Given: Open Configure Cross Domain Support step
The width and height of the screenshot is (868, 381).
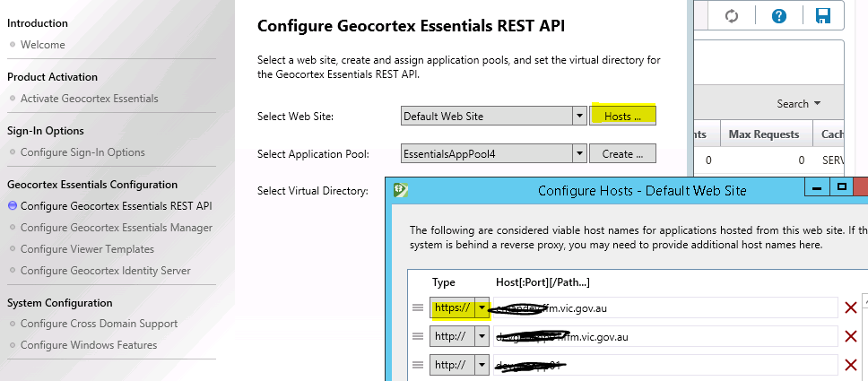Looking at the screenshot, I should (100, 324).
